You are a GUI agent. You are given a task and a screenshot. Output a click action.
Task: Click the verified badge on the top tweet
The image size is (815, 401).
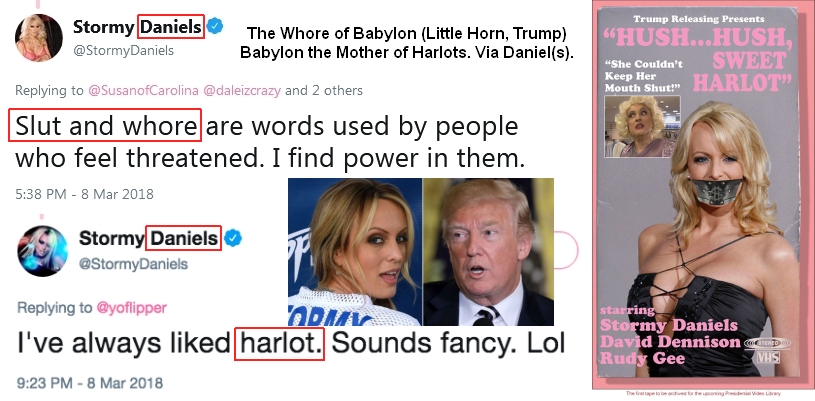pyautogui.click(x=215, y=26)
